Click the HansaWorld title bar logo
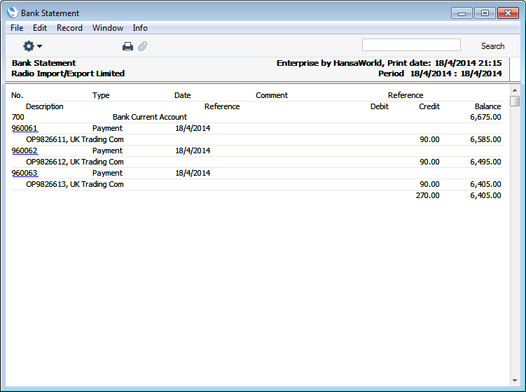Viewport: 526px width, 392px height. [12, 12]
